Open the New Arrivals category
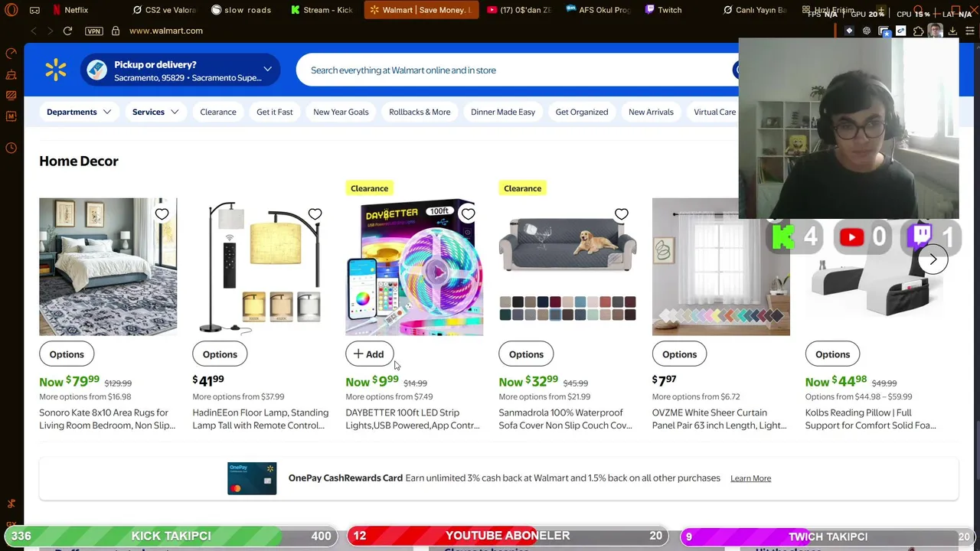 651,112
